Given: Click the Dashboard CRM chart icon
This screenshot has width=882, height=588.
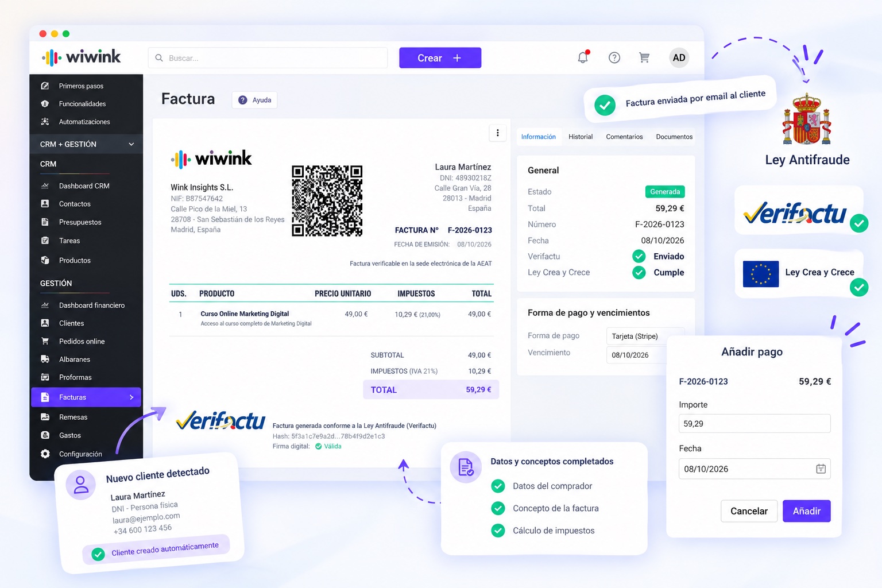Looking at the screenshot, I should (45, 186).
